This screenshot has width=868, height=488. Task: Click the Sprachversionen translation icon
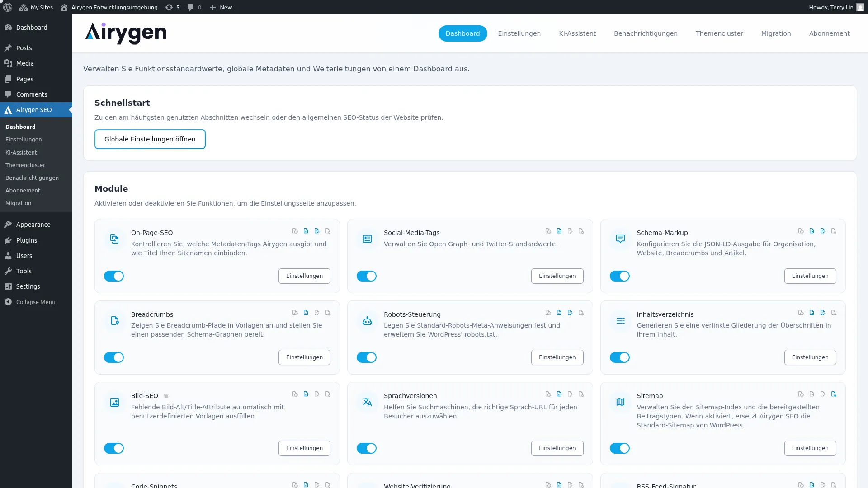pos(367,402)
